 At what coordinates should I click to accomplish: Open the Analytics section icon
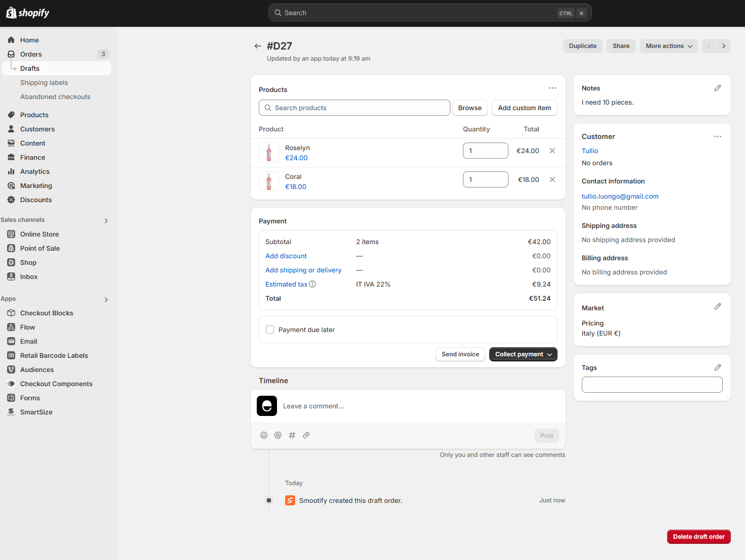11,171
